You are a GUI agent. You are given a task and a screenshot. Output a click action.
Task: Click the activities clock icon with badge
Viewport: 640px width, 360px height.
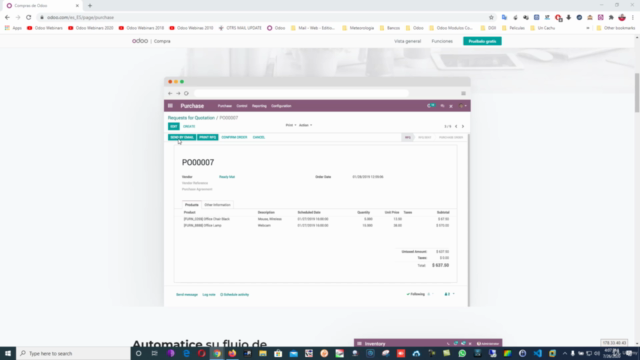coord(431,106)
